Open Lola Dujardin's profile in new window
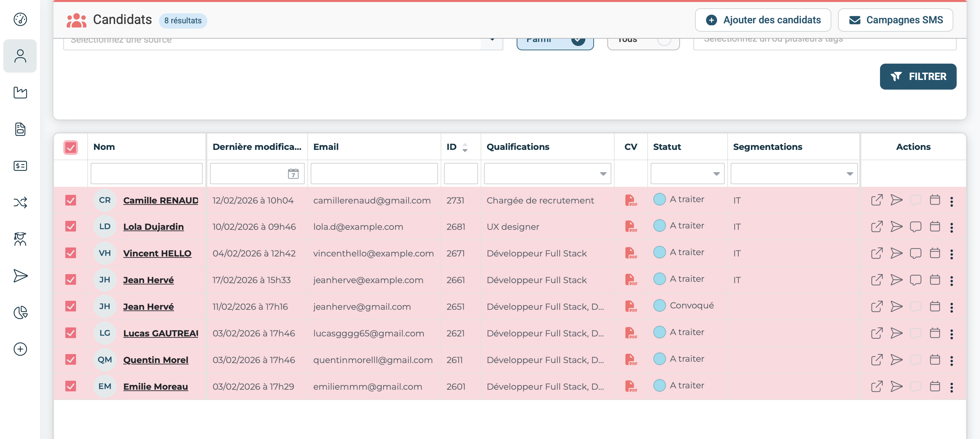Image resolution: width=980 pixels, height=439 pixels. [x=876, y=227]
